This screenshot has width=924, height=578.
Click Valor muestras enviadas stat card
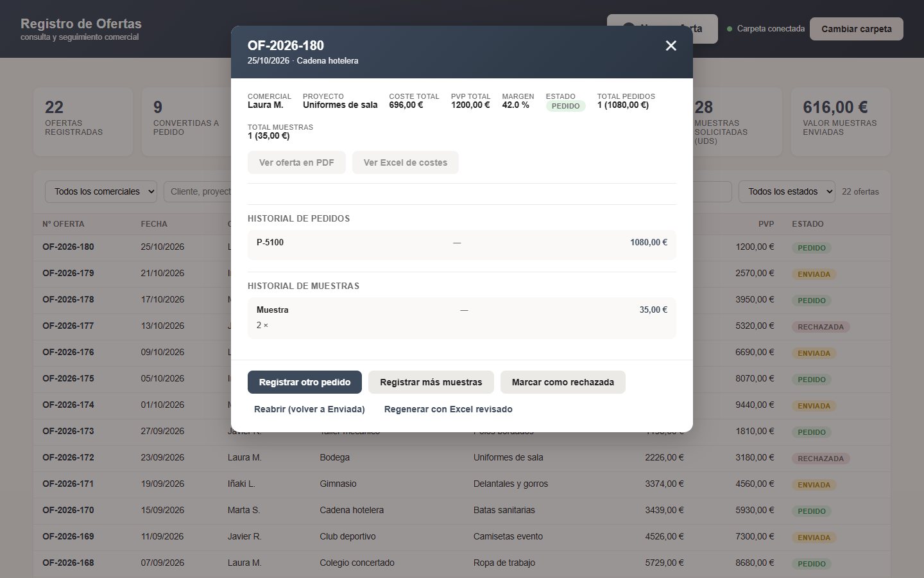pyautogui.click(x=841, y=122)
